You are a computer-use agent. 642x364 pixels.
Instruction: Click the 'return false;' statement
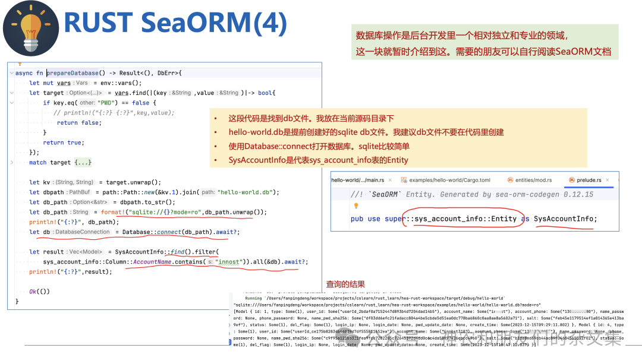click(x=79, y=123)
